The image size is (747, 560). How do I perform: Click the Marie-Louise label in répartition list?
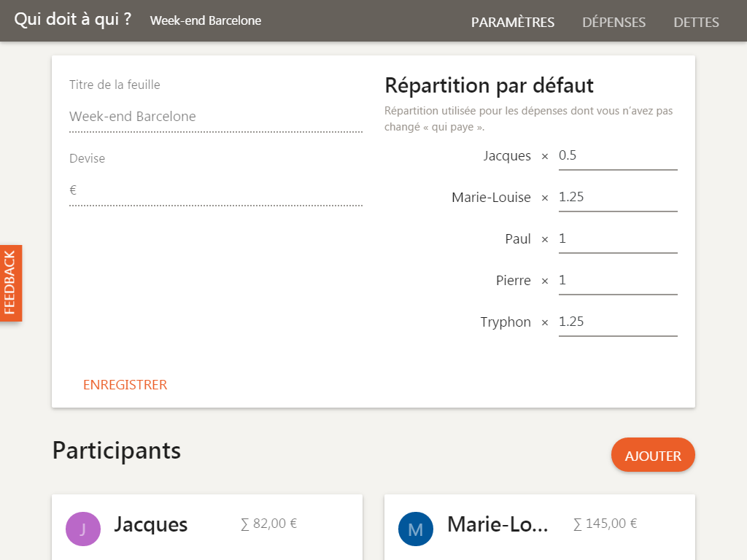(x=491, y=198)
